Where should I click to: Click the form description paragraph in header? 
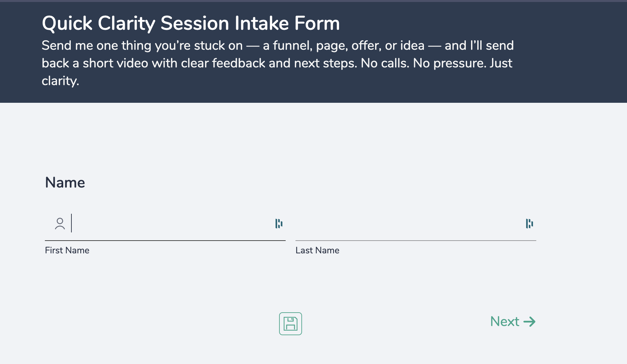click(277, 63)
